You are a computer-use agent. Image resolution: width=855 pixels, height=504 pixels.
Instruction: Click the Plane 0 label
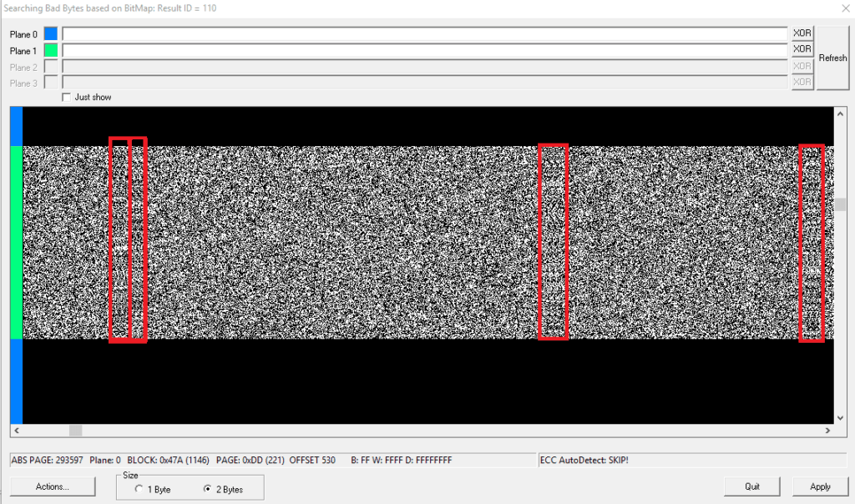pyautogui.click(x=23, y=34)
